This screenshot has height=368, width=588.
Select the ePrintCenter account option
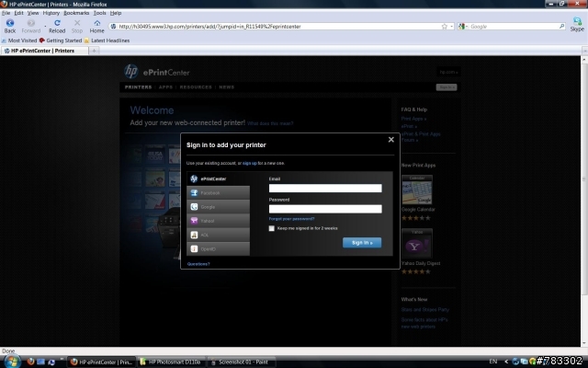[218, 178]
